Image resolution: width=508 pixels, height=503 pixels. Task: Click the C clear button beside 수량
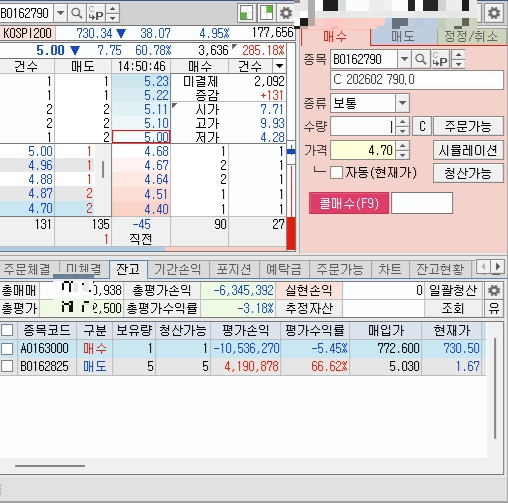422,126
